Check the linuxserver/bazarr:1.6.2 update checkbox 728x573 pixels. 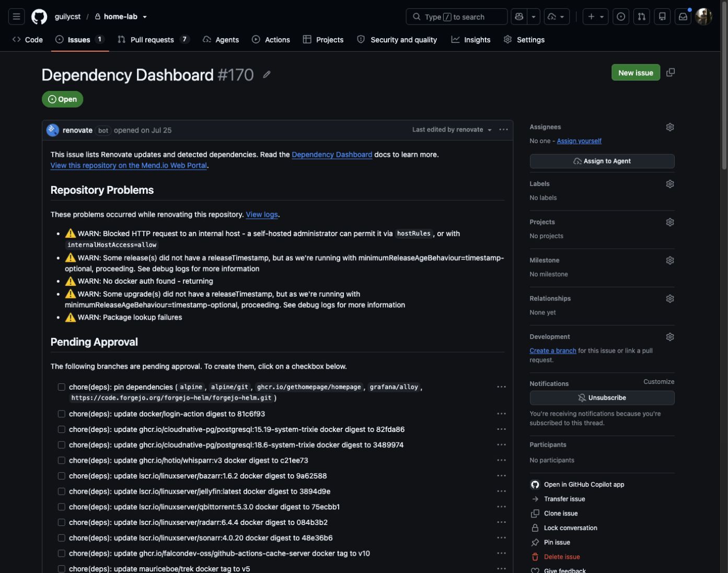coord(62,476)
